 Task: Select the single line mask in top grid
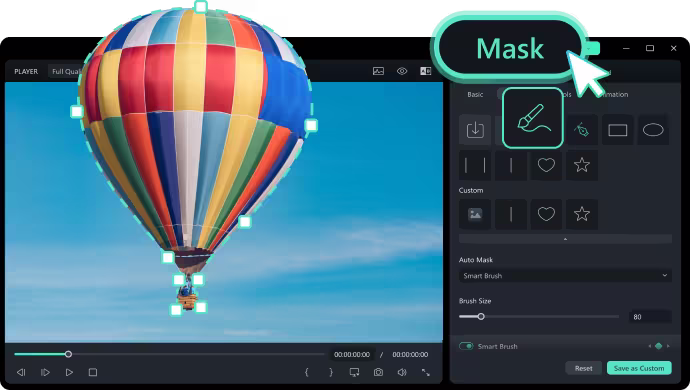[x=510, y=165]
